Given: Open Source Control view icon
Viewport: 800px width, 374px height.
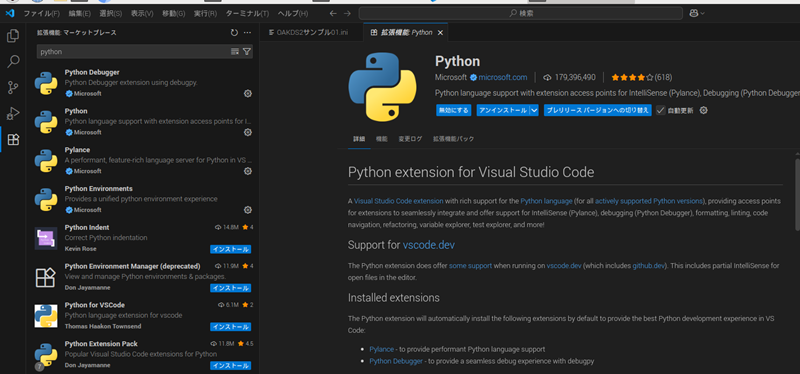Looking at the screenshot, I should point(13,88).
